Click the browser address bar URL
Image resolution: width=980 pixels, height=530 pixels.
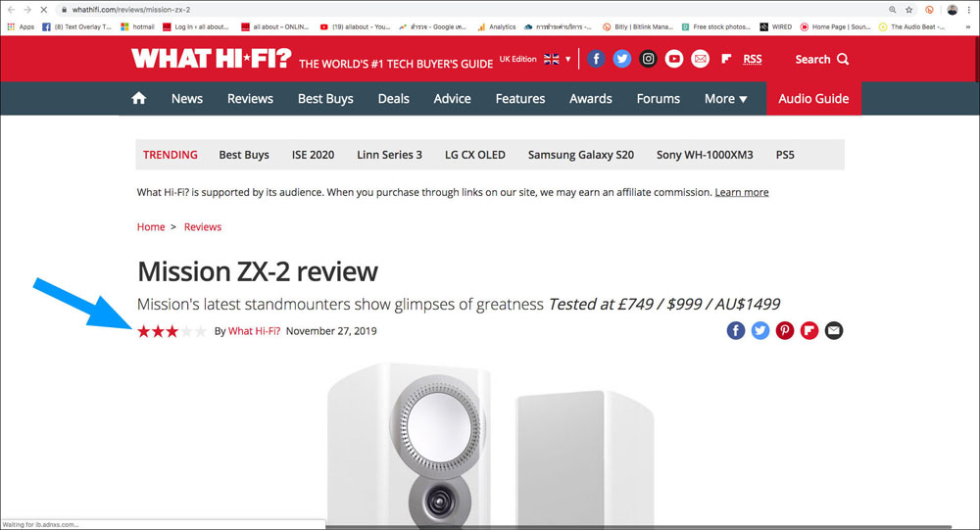coord(131,10)
